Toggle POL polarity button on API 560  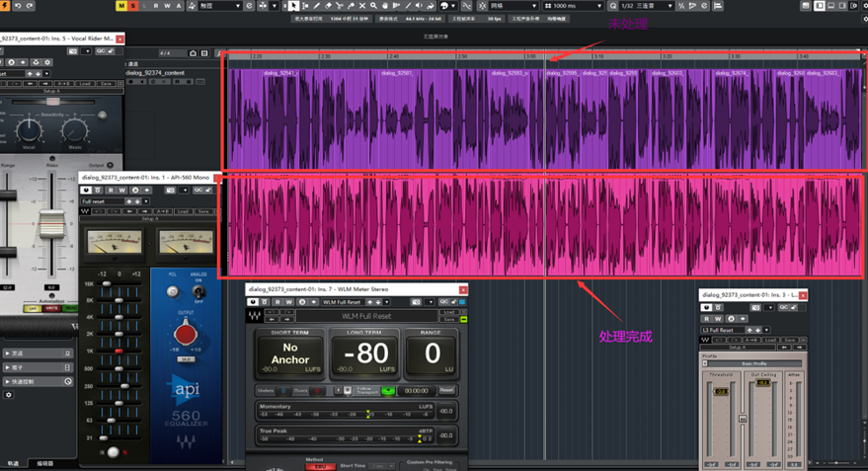click(173, 291)
